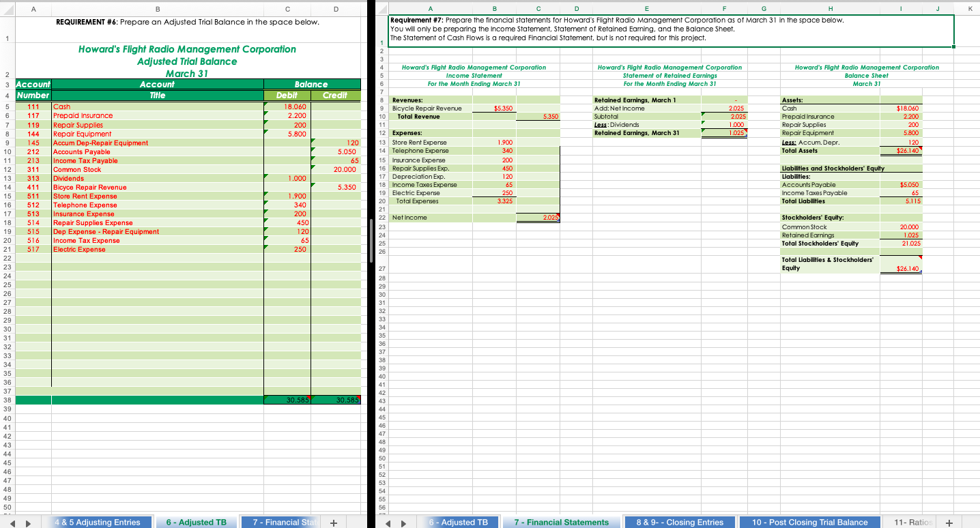Viewport: 980px width, 528px height.
Task: Switch to the '11- Ratios' tab
Action: [x=912, y=523]
